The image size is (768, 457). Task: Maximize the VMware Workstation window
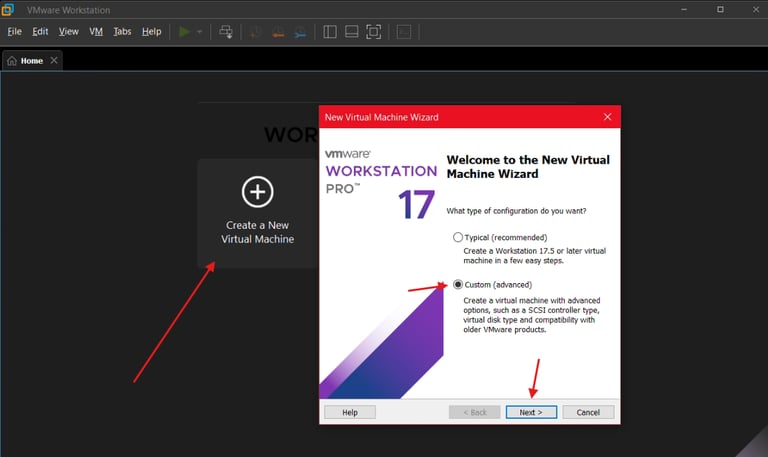point(720,9)
